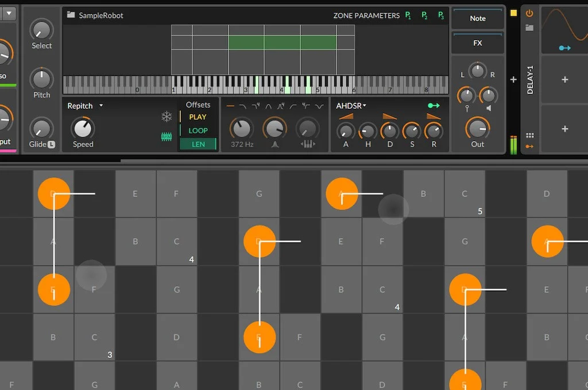Viewport: 588px width, 390px height.
Task: Click the attack ramp shape above A
Action: [346, 116]
